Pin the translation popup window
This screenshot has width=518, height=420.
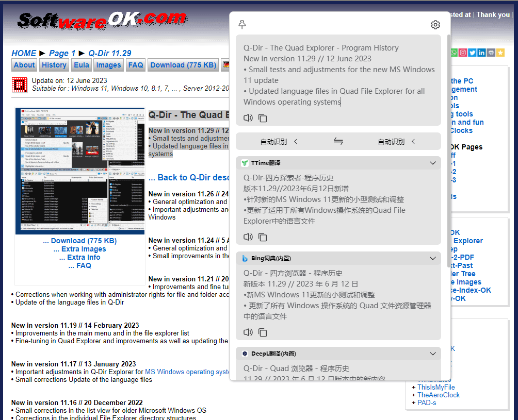pyautogui.click(x=242, y=24)
